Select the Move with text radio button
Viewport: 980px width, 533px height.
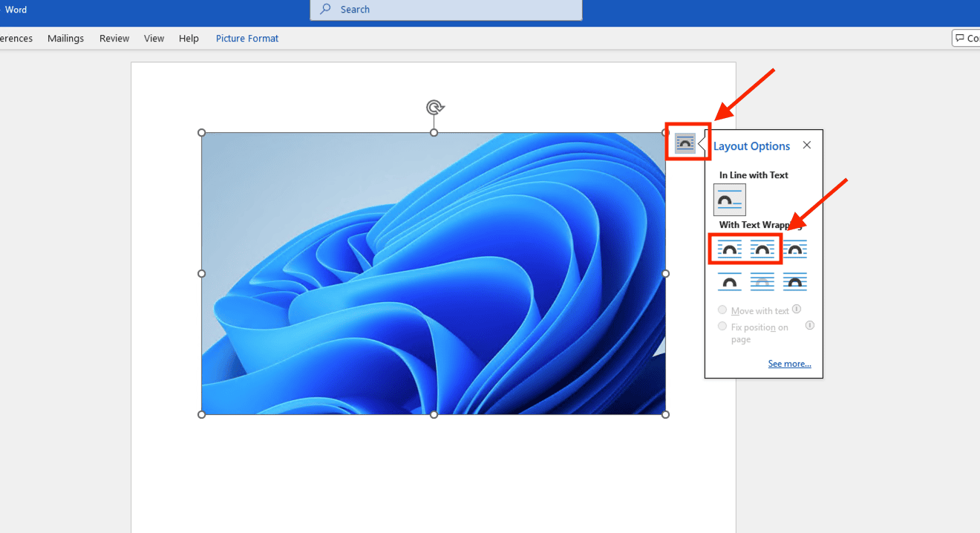tap(722, 310)
